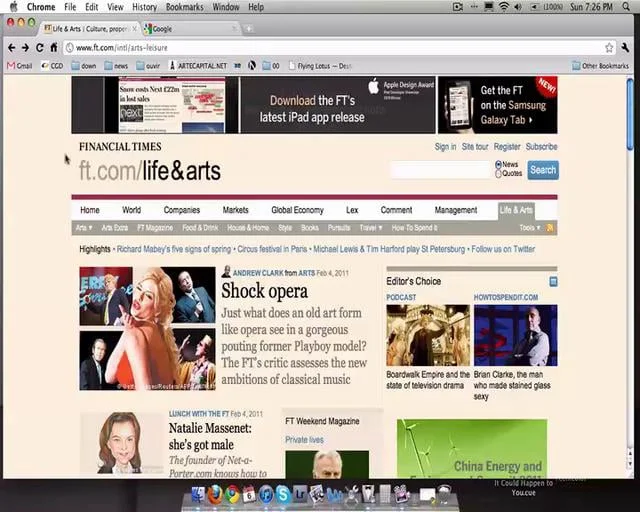Image resolution: width=640 pixels, height=512 pixels.
Task: Click the Follow us on Twitter link
Action: pyautogui.click(x=503, y=249)
